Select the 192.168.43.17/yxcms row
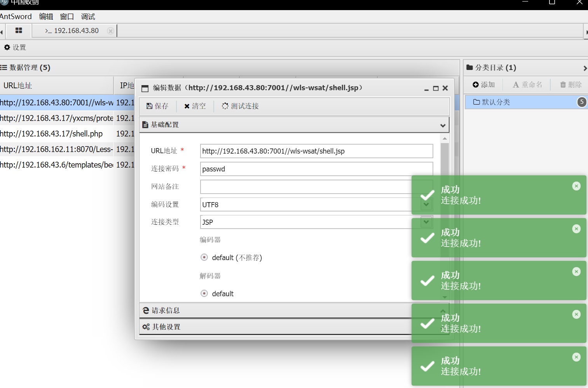 coord(67,118)
